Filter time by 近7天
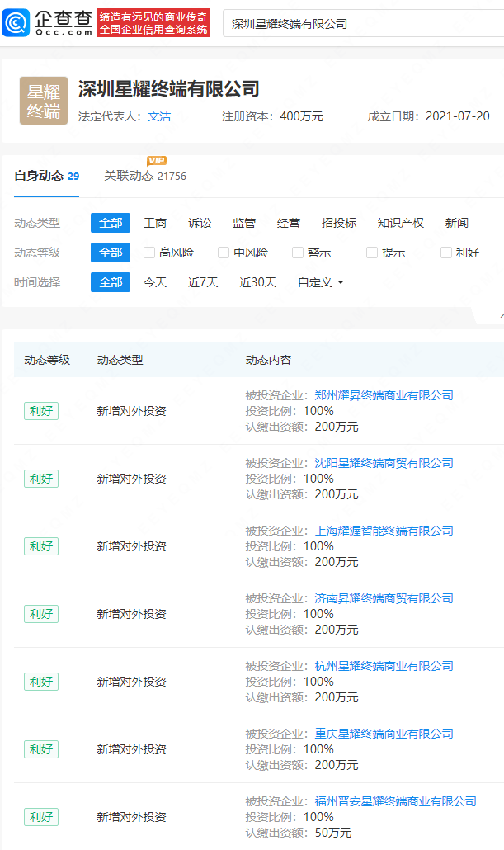Viewport: 504px width, 850px height. pyautogui.click(x=203, y=282)
